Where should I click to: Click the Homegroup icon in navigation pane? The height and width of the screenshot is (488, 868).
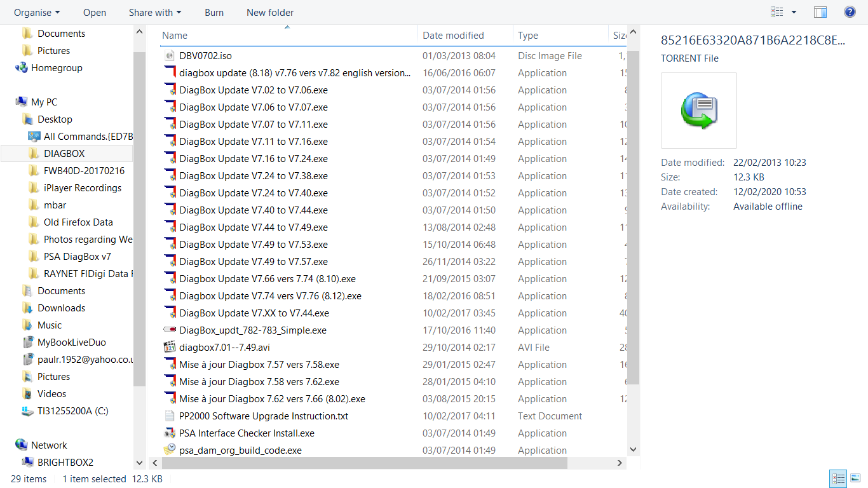[22, 68]
